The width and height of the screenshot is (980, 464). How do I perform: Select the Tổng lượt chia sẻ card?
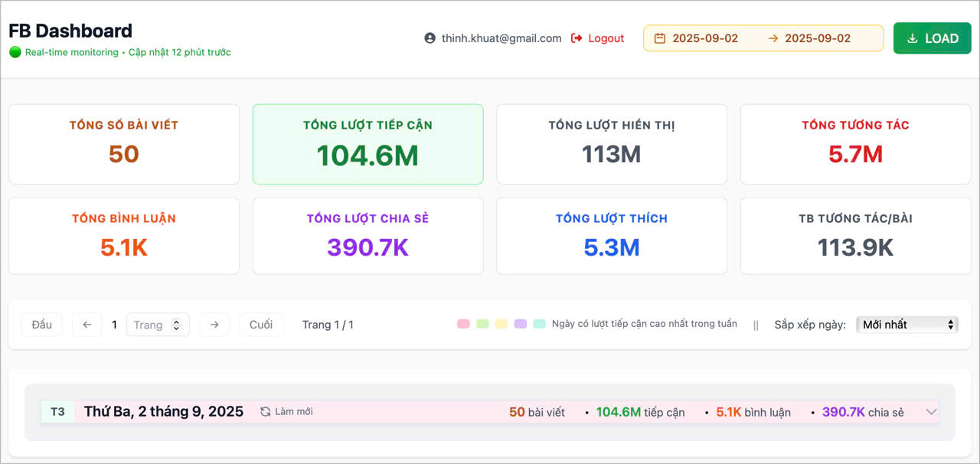[x=367, y=236]
